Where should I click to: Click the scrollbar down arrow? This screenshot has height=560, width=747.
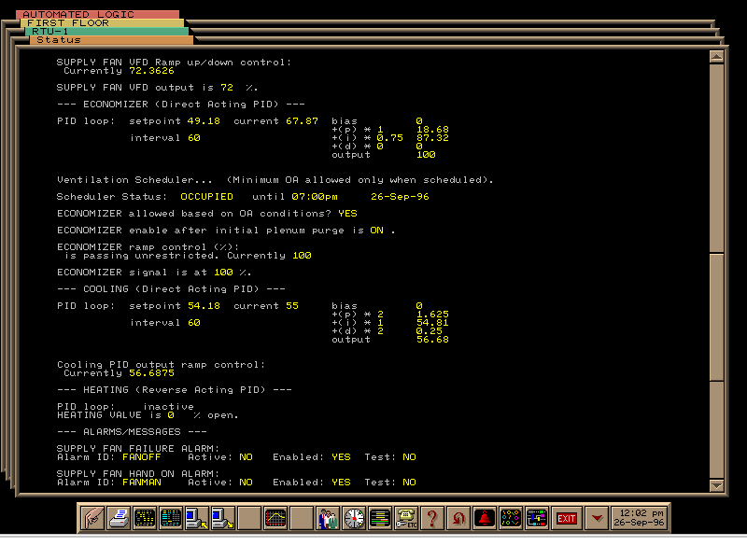[716, 486]
